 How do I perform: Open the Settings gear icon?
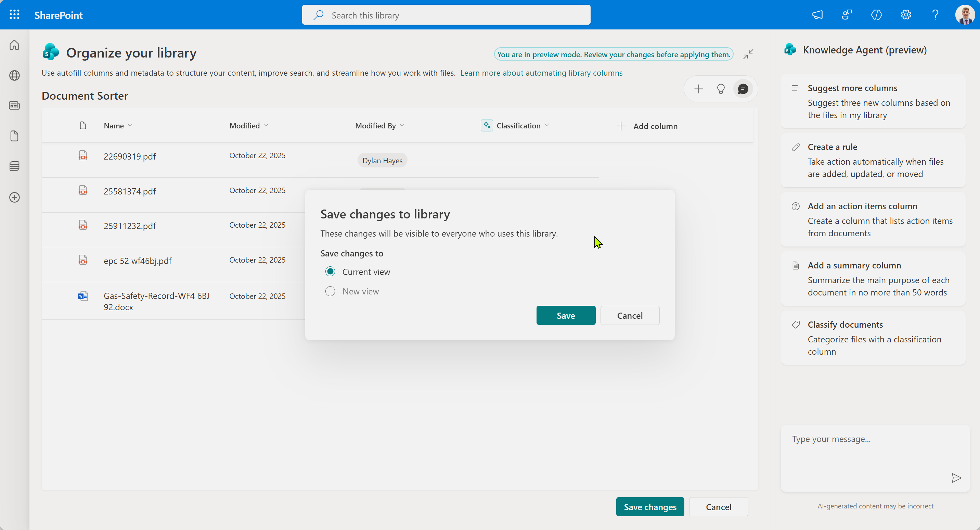pos(906,15)
